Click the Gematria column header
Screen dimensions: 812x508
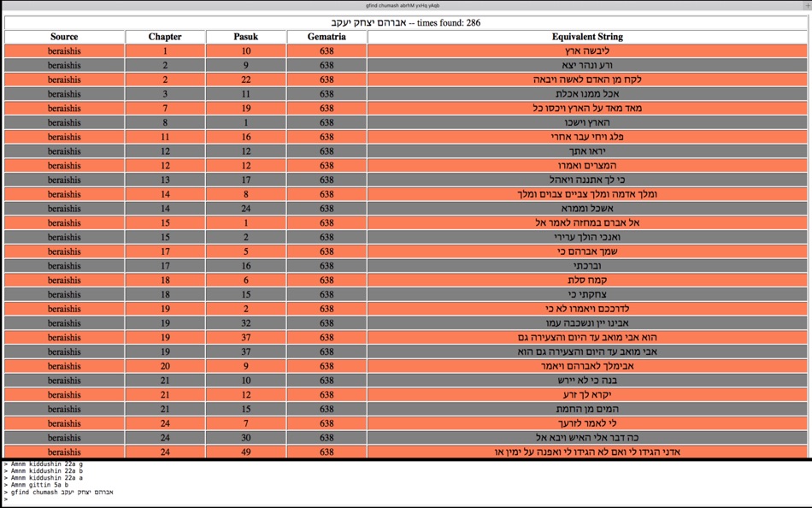(x=327, y=37)
